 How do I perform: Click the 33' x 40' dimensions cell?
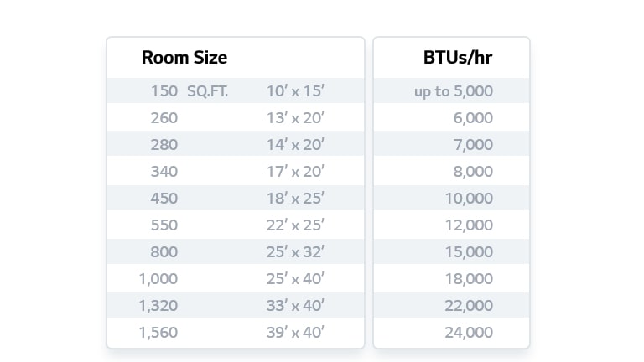295,306
